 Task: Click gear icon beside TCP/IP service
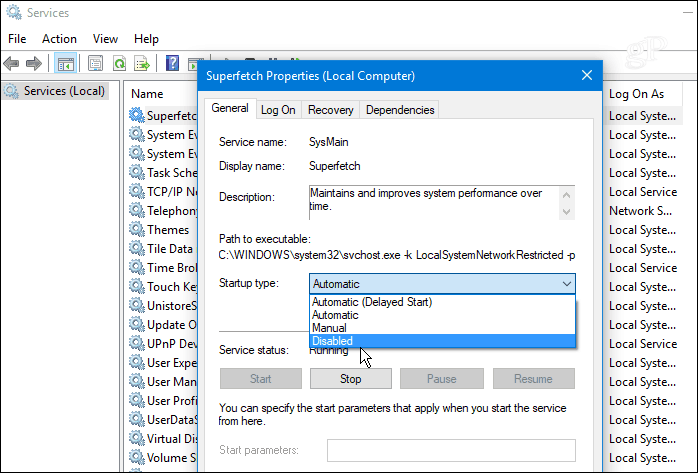pyautogui.click(x=137, y=191)
